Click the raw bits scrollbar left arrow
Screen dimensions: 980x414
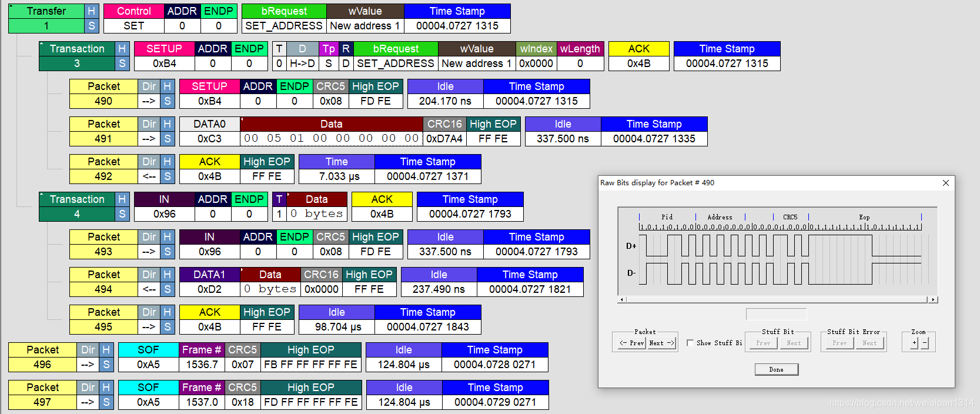click(x=622, y=300)
